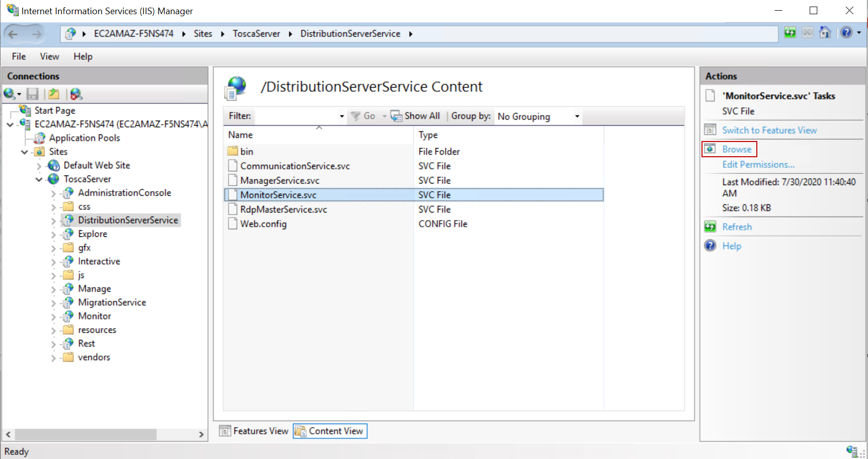Collapse the ToscaServer site node

coord(39,180)
